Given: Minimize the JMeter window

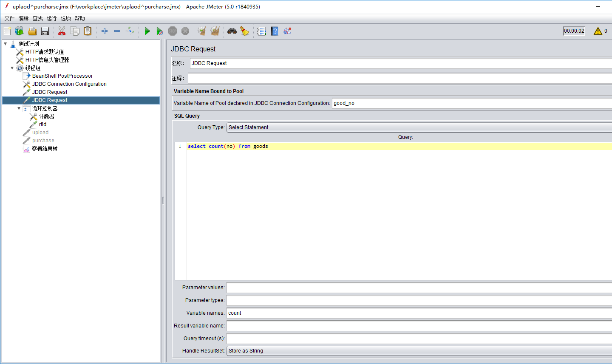Looking at the screenshot, I should coord(598,6).
